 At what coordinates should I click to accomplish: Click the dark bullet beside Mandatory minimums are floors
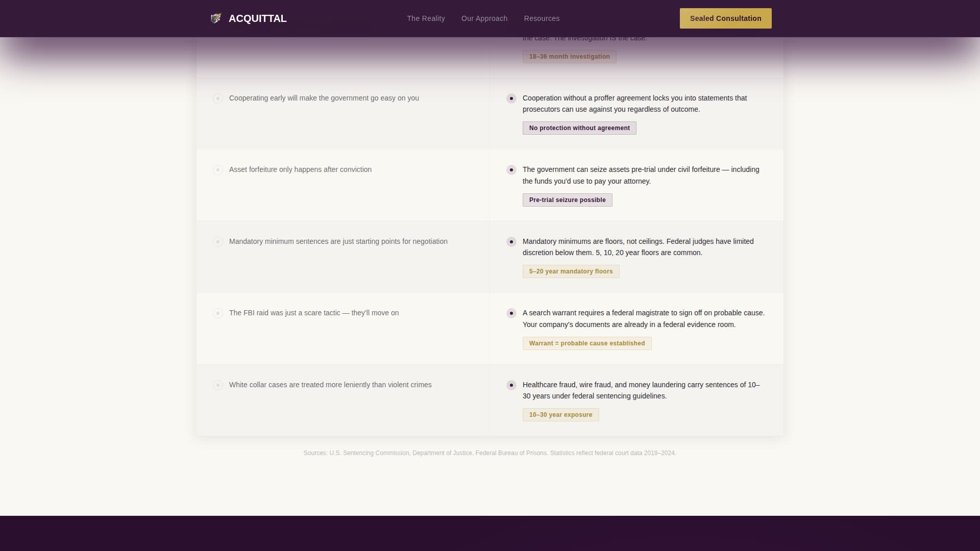(x=511, y=242)
